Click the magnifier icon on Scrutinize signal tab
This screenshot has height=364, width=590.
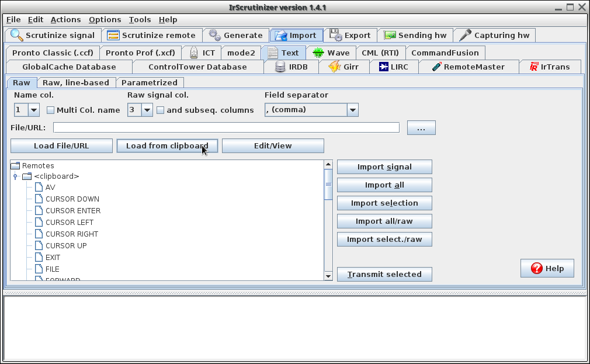click(x=16, y=35)
